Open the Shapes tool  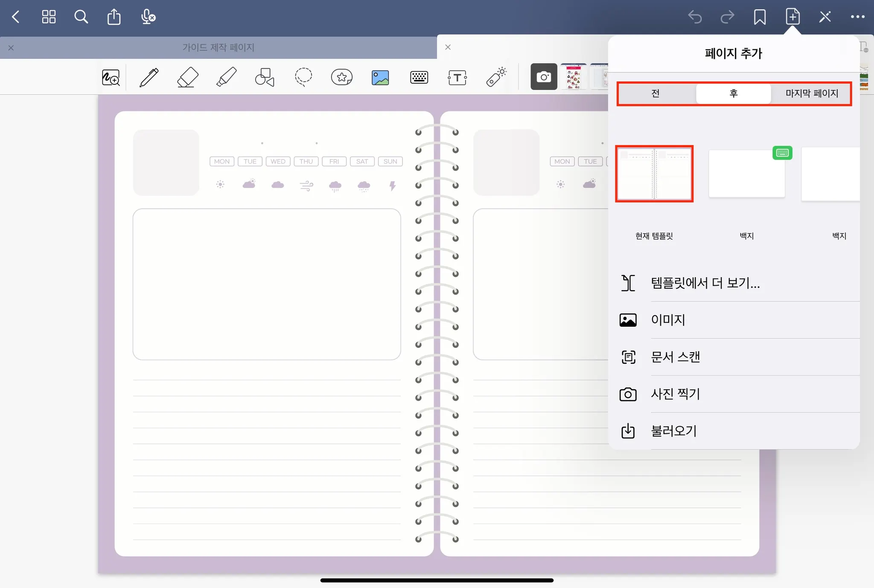265,78
